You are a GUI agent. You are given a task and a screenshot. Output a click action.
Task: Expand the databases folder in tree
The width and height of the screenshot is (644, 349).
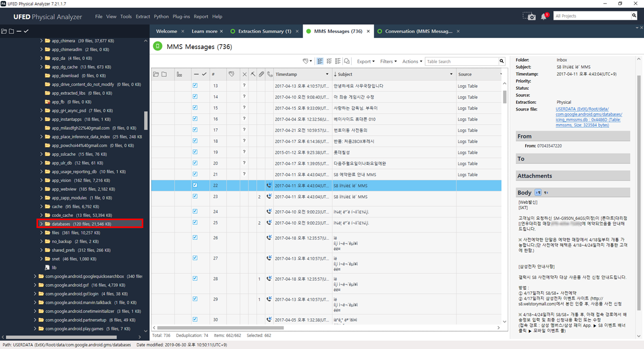click(41, 224)
